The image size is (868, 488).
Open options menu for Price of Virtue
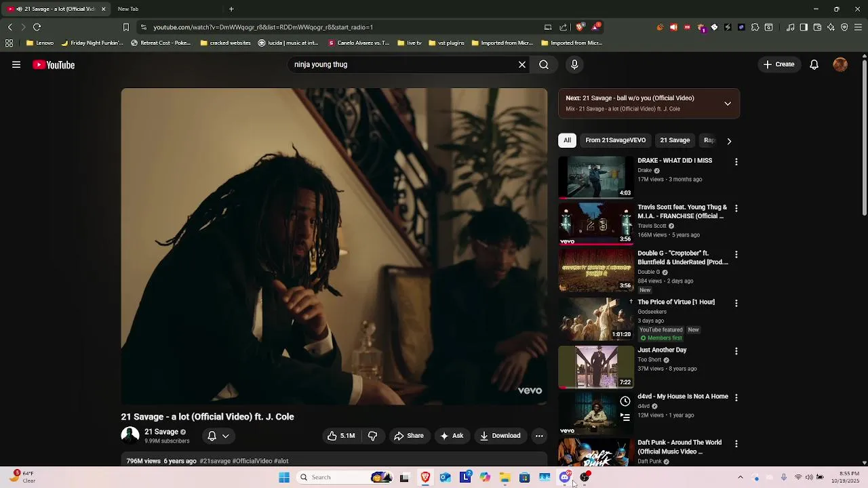736,303
